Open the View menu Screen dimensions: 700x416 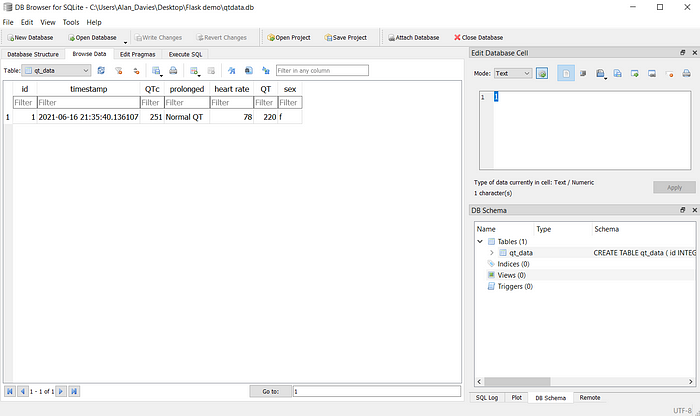(48, 22)
